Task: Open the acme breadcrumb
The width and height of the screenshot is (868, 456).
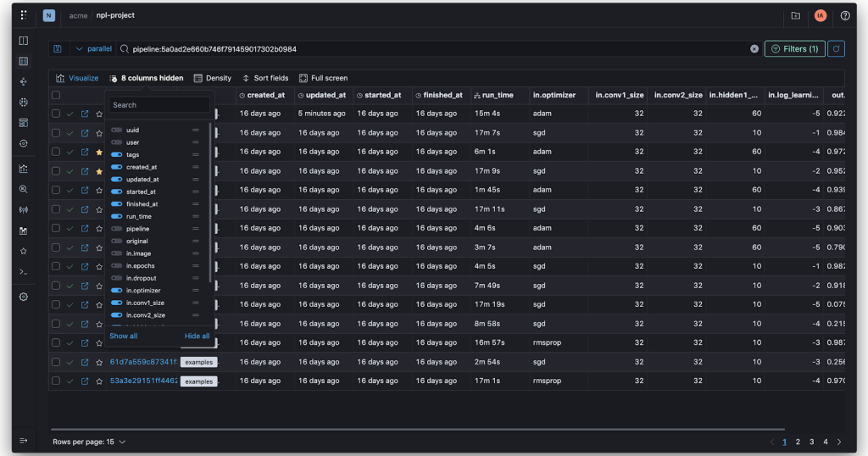Action: (78, 15)
